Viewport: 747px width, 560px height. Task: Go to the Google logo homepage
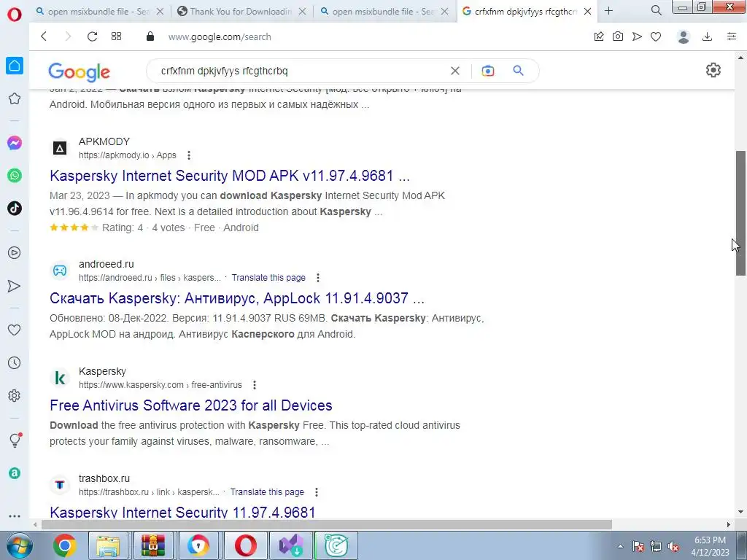click(79, 71)
